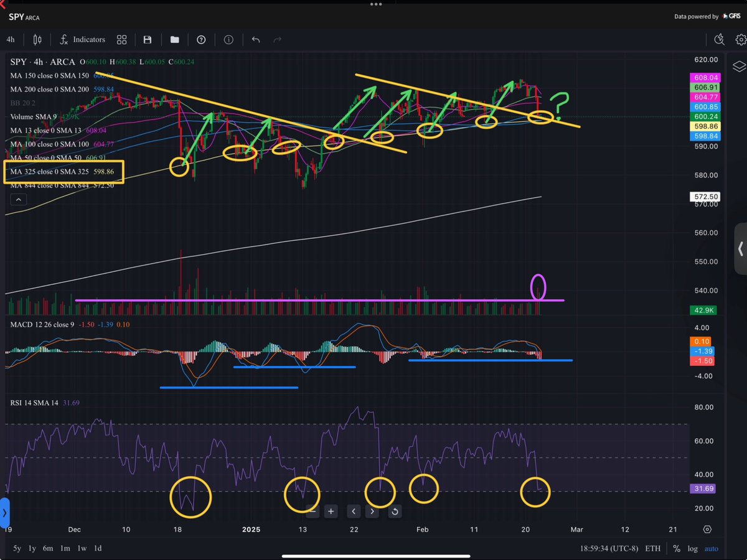The height and width of the screenshot is (560, 747).
Task: Reset chart view button
Action: [395, 511]
